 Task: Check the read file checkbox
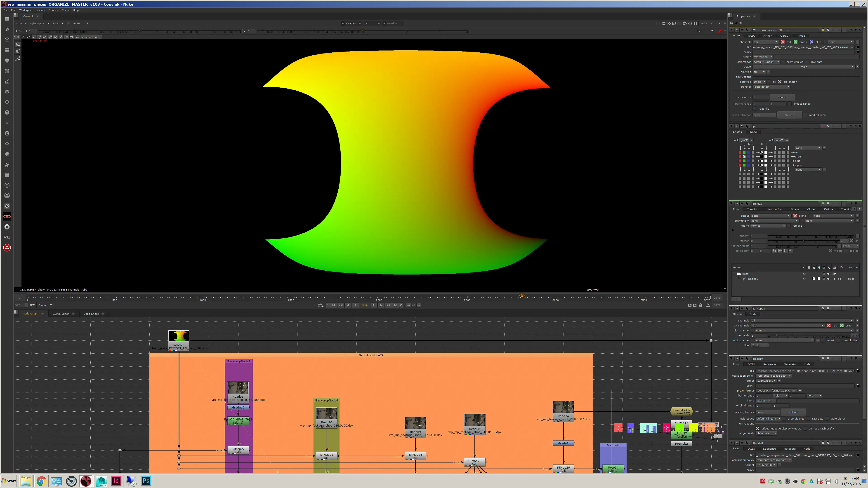[x=755, y=109]
